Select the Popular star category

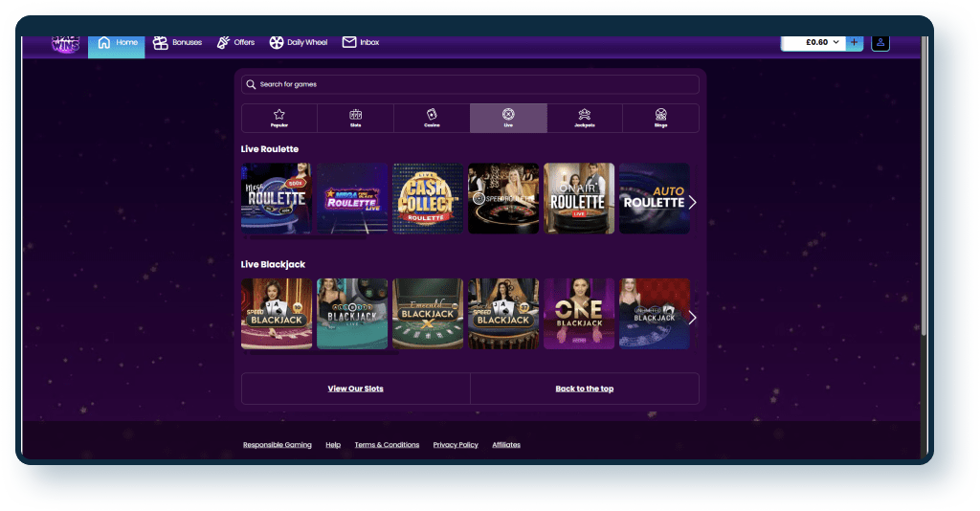click(x=279, y=118)
